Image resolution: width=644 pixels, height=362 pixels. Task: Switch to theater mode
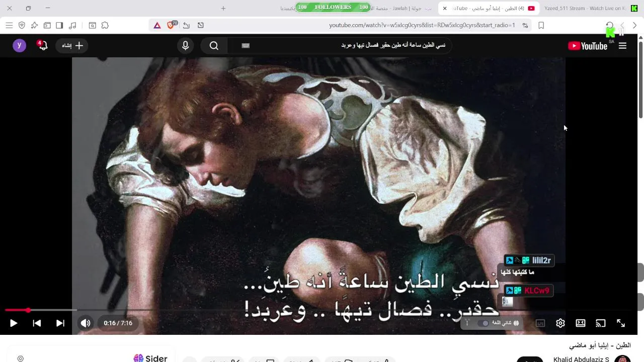pos(581,323)
